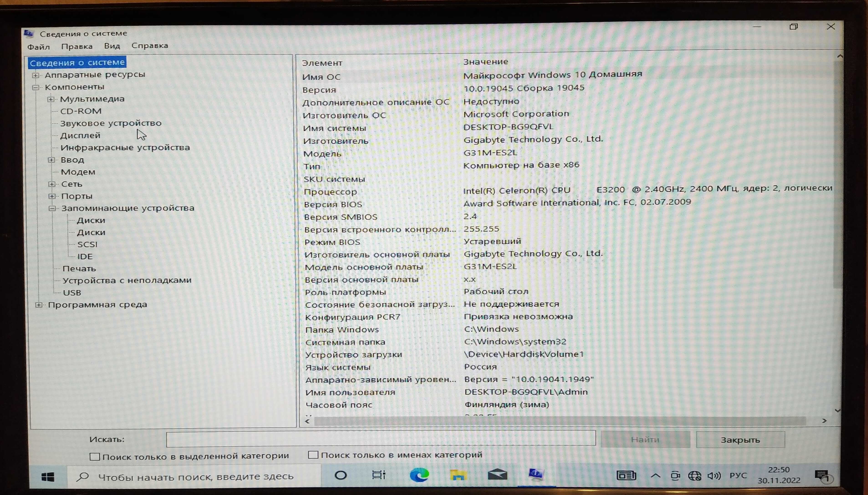
Task: Select Звуковое устройство in the tree
Action: tap(111, 123)
